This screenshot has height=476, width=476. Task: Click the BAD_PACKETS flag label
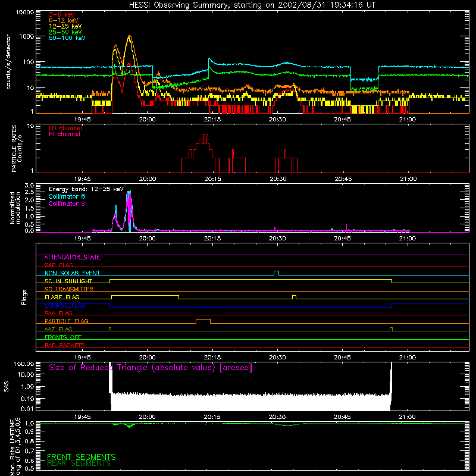click(65, 345)
